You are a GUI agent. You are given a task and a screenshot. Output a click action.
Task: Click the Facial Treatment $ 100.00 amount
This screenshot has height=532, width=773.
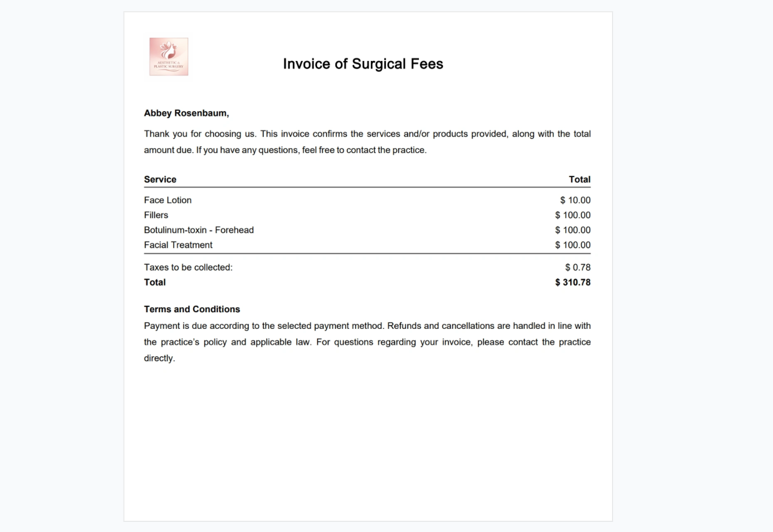click(x=572, y=245)
